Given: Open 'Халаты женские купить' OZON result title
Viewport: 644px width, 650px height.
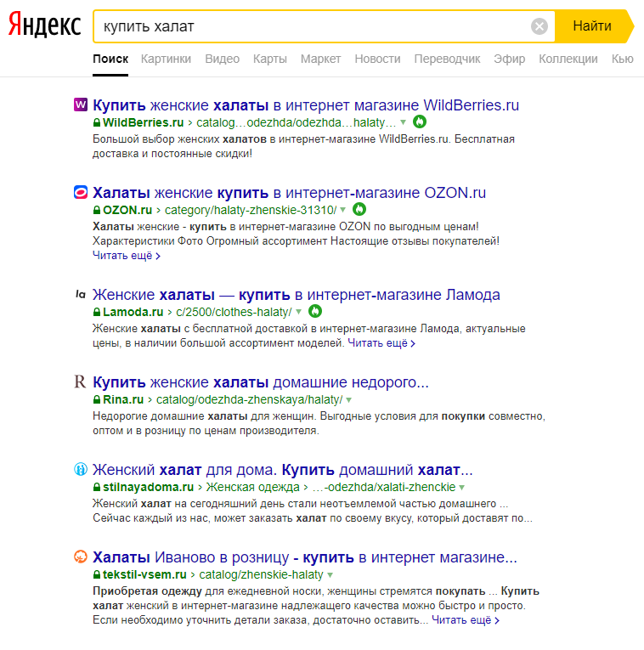Looking at the screenshot, I should [289, 193].
